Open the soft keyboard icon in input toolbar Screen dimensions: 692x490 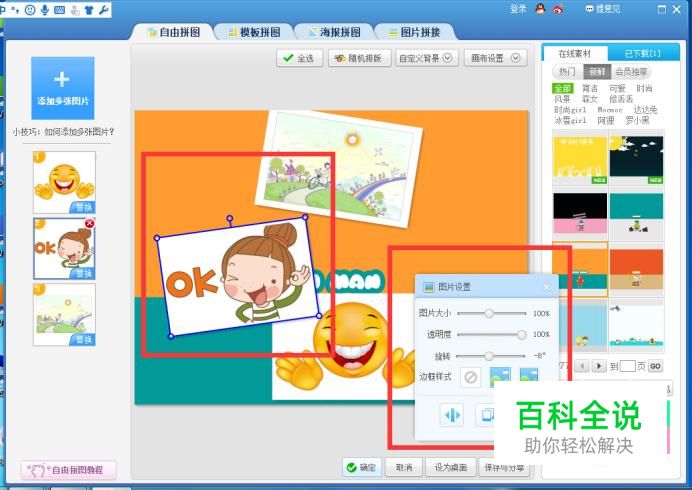[60, 10]
